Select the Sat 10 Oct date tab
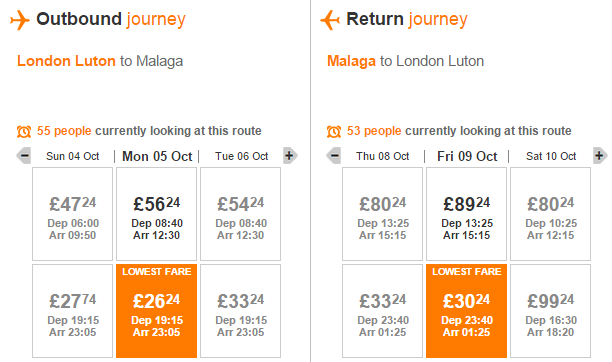 point(551,156)
